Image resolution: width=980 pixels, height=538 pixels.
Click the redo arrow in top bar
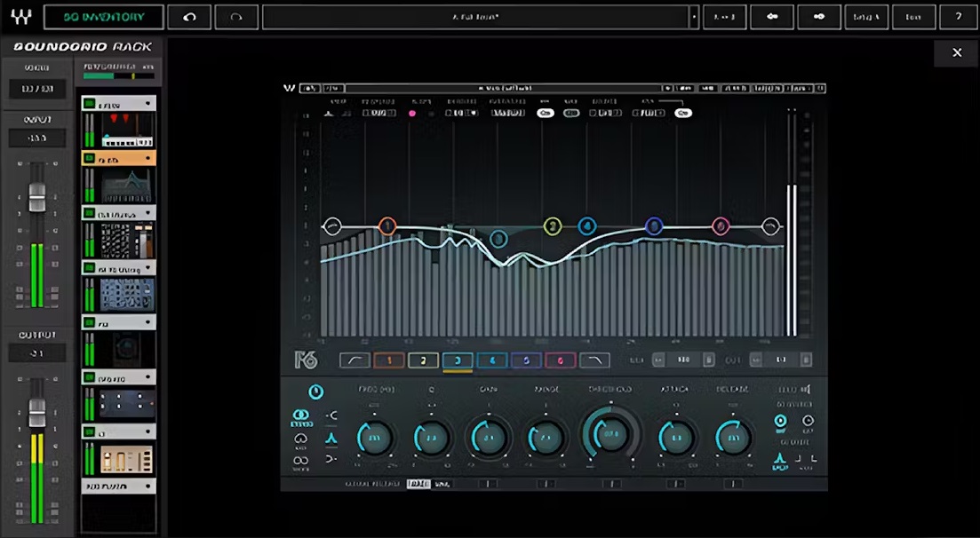coord(236,18)
